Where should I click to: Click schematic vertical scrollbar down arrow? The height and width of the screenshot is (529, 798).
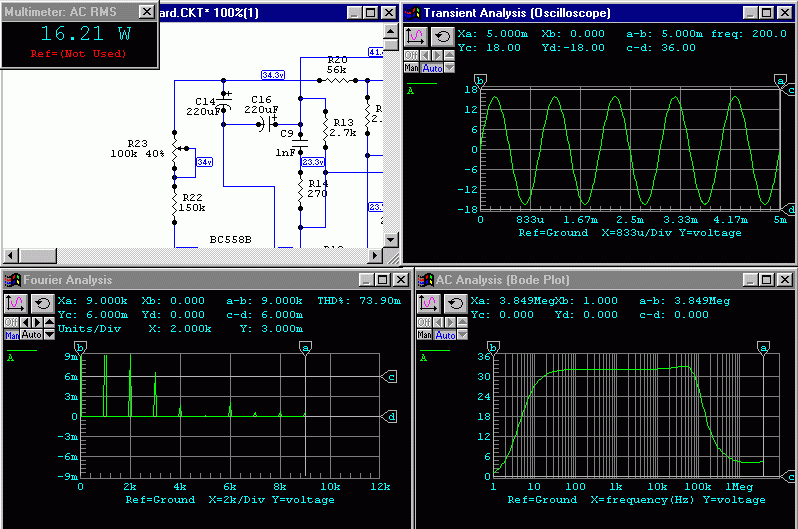pos(390,239)
